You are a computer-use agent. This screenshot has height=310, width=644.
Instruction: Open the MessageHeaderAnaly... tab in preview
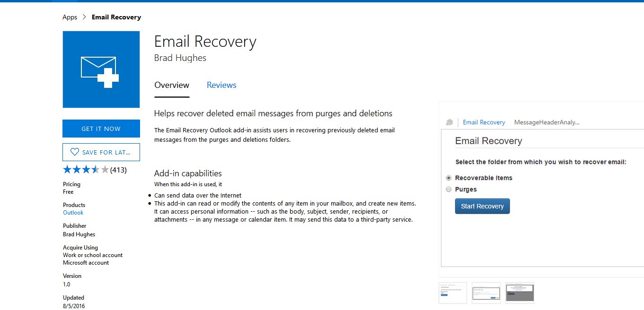click(547, 122)
